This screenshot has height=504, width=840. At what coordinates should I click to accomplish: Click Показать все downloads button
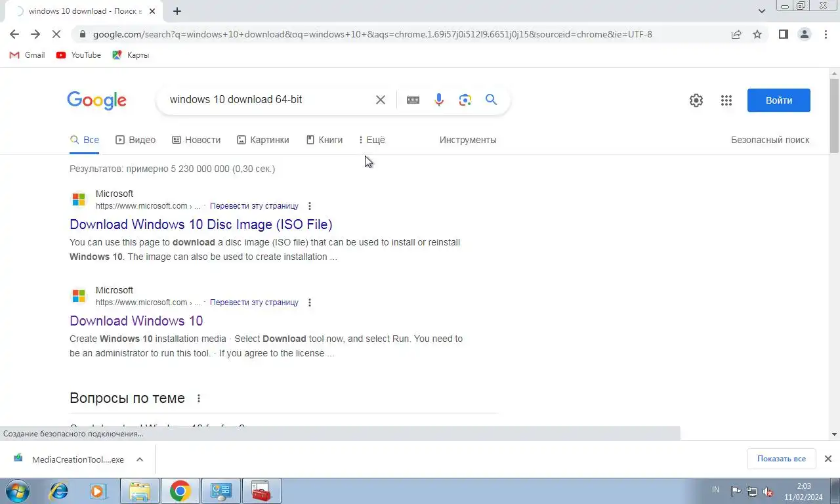click(x=781, y=459)
